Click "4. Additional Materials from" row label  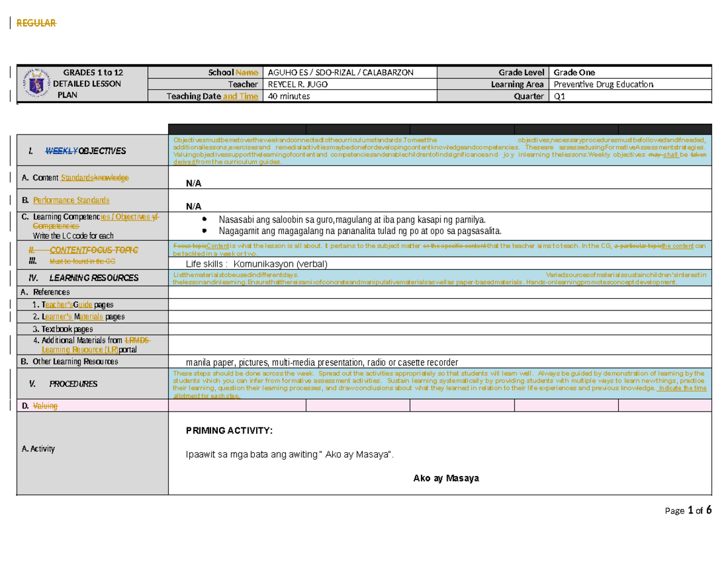93,345
